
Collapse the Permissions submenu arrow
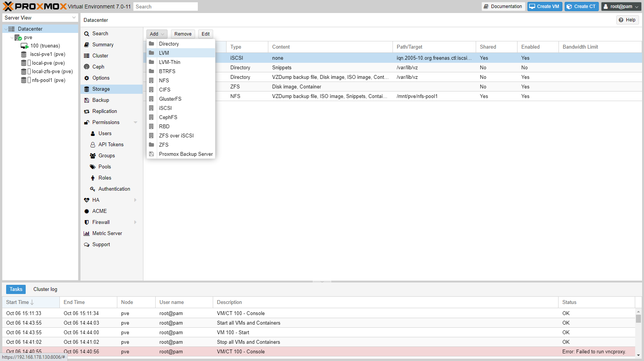135,123
